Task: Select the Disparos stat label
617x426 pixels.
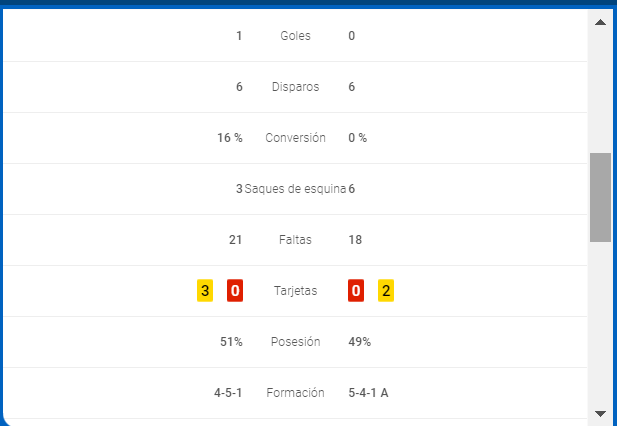Action: pyautogui.click(x=295, y=87)
